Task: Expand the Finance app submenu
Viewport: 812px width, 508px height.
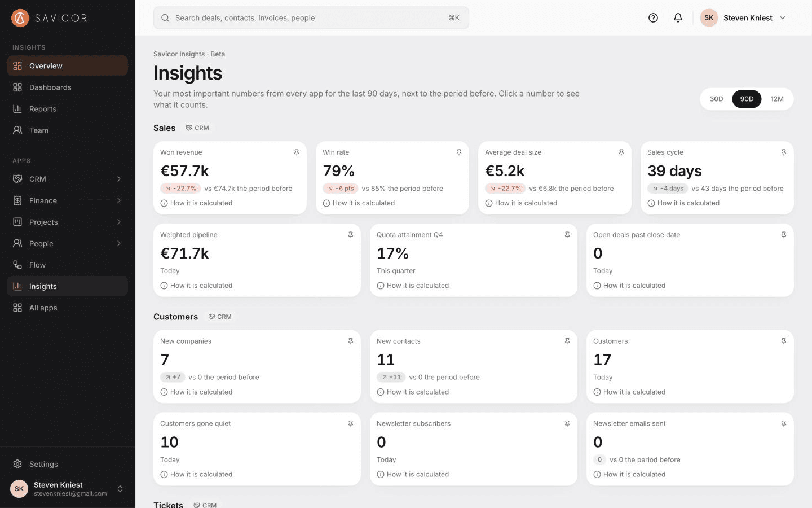Action: click(119, 200)
